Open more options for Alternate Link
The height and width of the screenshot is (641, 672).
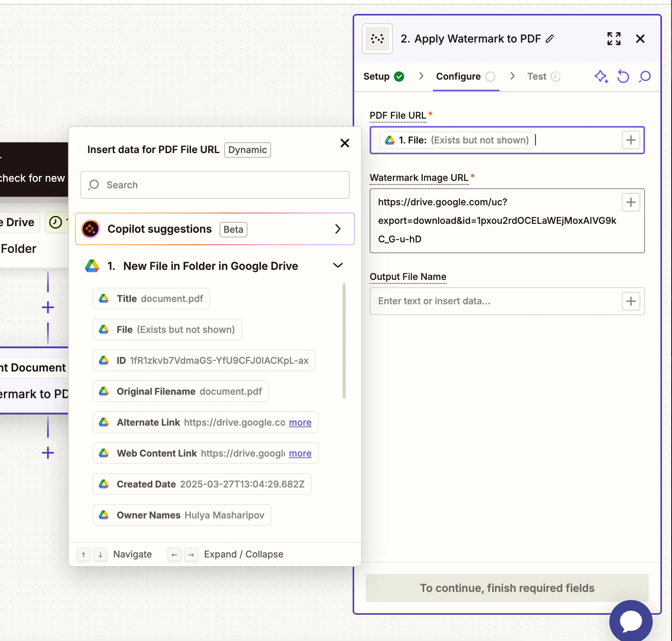pyautogui.click(x=300, y=422)
